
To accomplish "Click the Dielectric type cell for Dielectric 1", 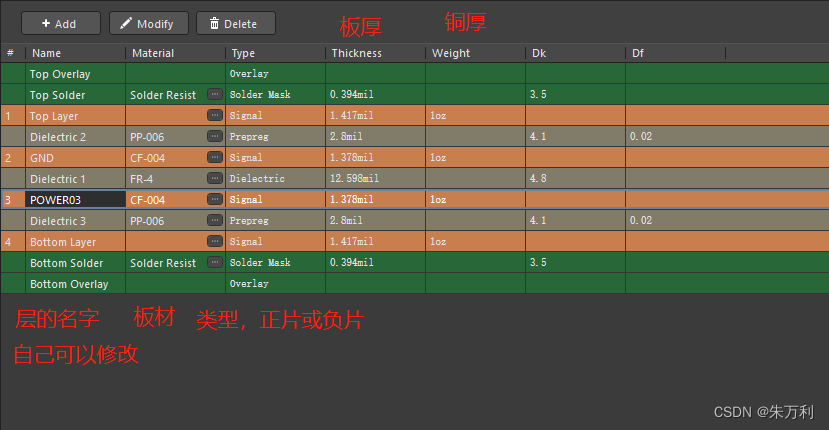I will (x=275, y=178).
